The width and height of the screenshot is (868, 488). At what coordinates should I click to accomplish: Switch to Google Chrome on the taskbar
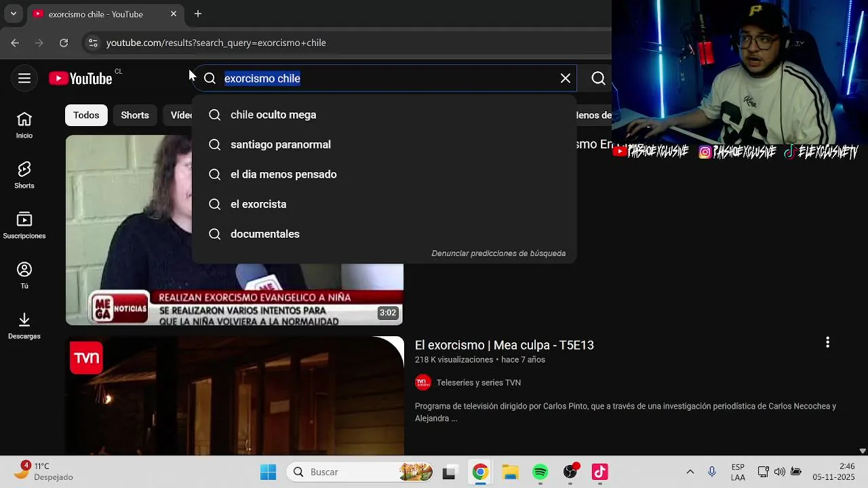coord(480,472)
